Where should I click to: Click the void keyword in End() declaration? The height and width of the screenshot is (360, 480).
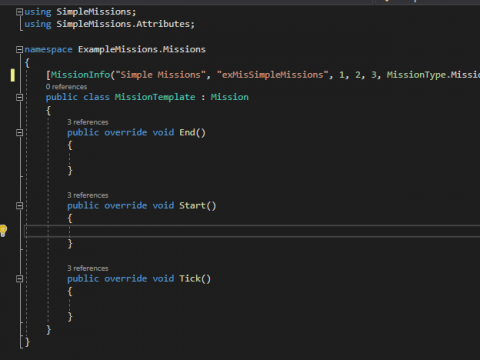pyautogui.click(x=163, y=133)
